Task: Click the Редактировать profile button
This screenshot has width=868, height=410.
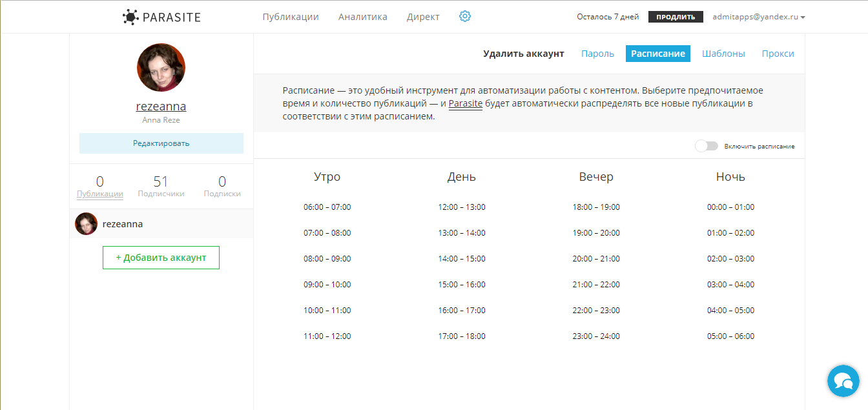Action: coord(161,143)
